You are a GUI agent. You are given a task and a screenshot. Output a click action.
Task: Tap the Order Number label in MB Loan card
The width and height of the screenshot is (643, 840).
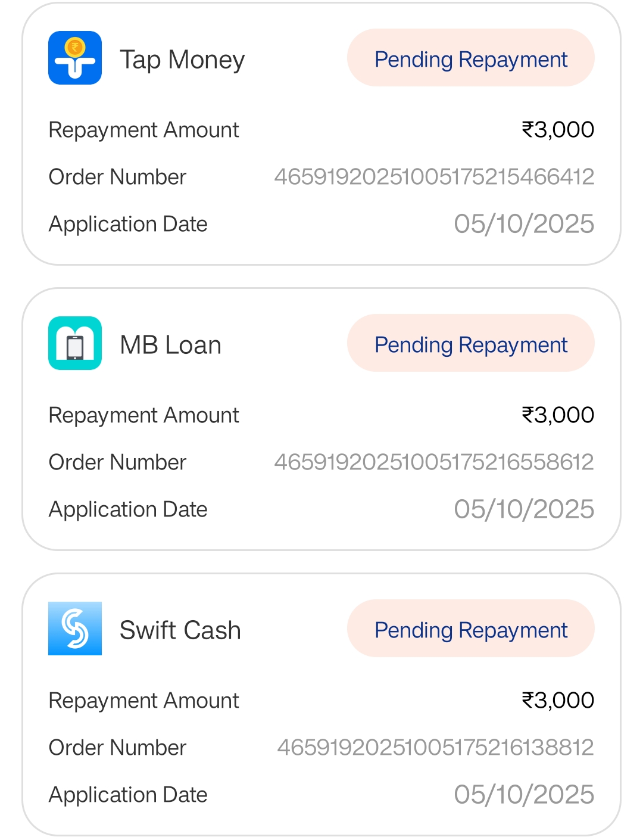coord(118,462)
